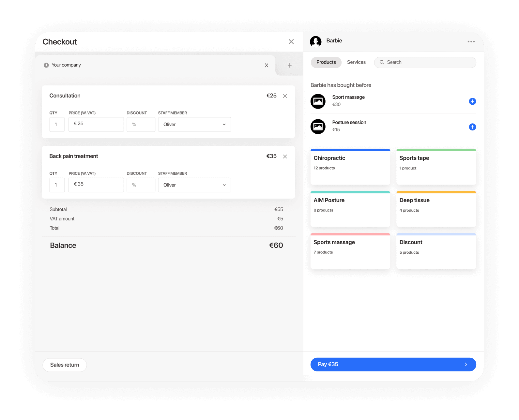Screen dimensions: 519x420
Task: Open Consultation staff member dropdown
Action: (194, 125)
